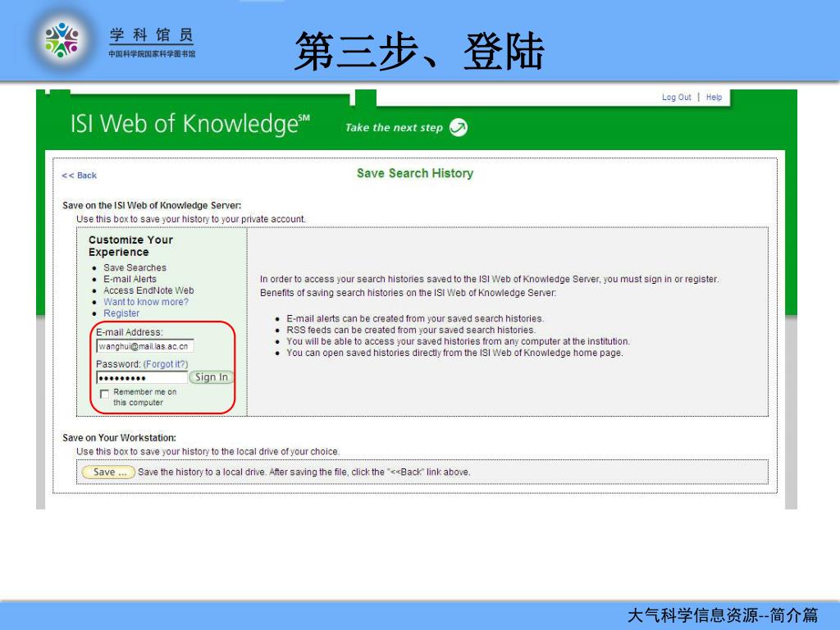Click the Sign In button
The image size is (840, 630).
[212, 377]
